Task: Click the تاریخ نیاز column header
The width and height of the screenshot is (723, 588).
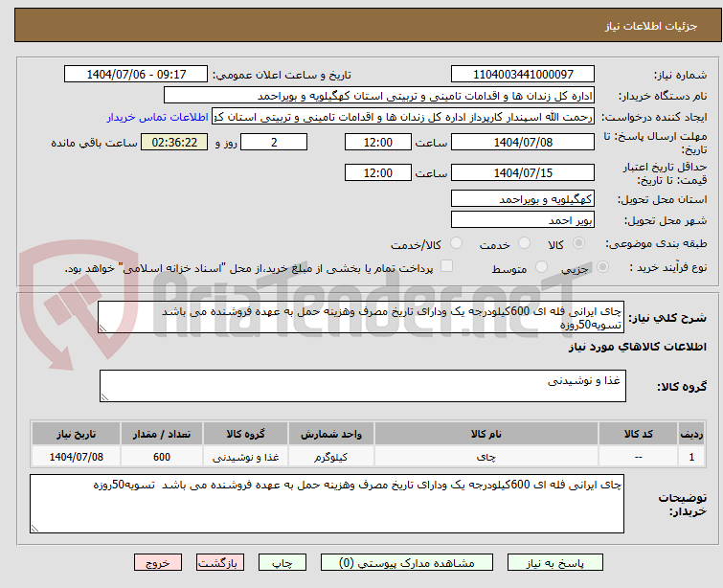Action: pos(76,434)
